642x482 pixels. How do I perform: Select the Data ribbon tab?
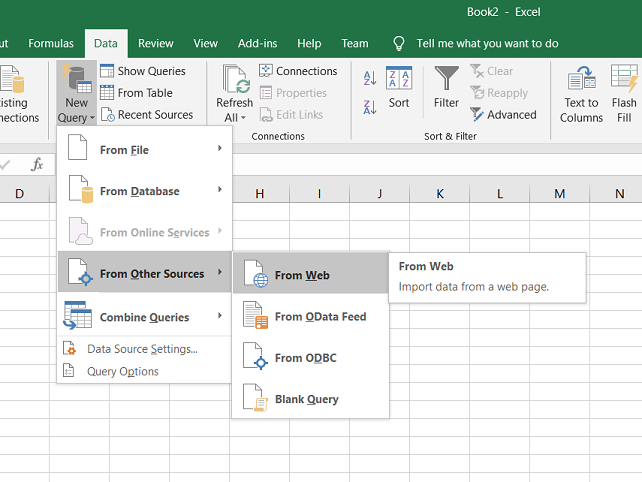point(106,43)
